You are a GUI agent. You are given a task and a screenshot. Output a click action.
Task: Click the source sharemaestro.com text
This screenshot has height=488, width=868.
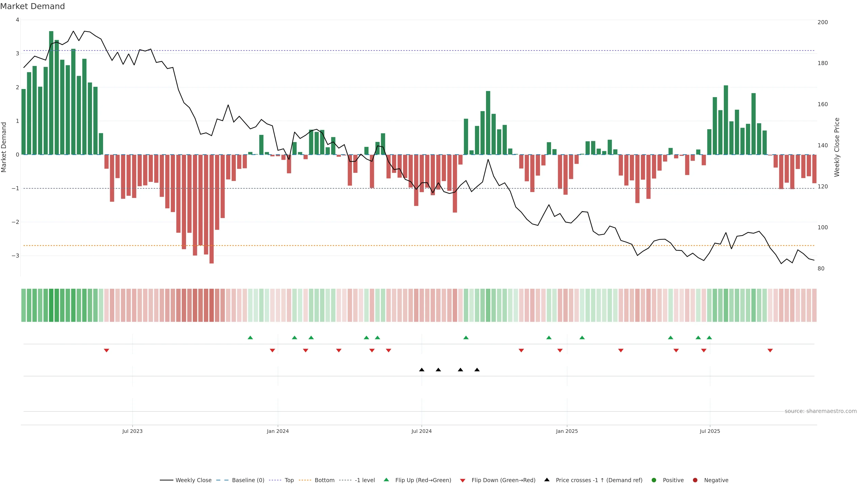click(x=821, y=411)
